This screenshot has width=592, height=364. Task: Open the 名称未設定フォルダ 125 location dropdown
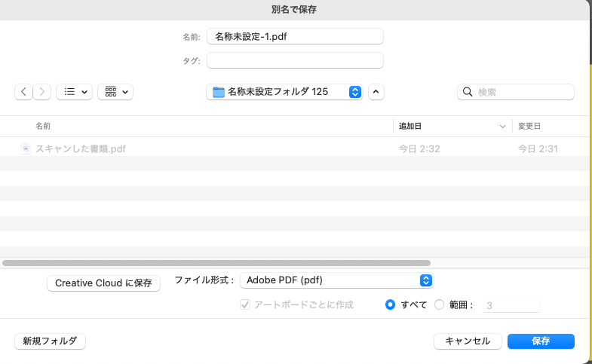coord(285,92)
